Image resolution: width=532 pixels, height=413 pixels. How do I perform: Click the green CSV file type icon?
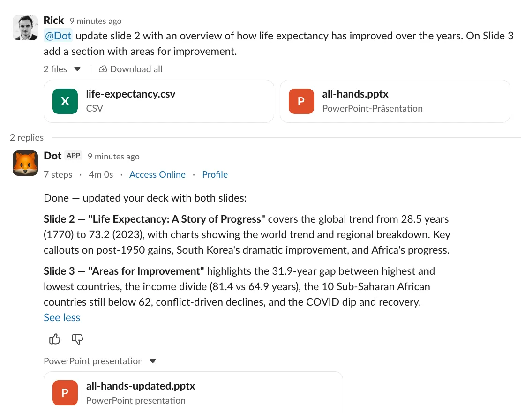click(x=65, y=101)
